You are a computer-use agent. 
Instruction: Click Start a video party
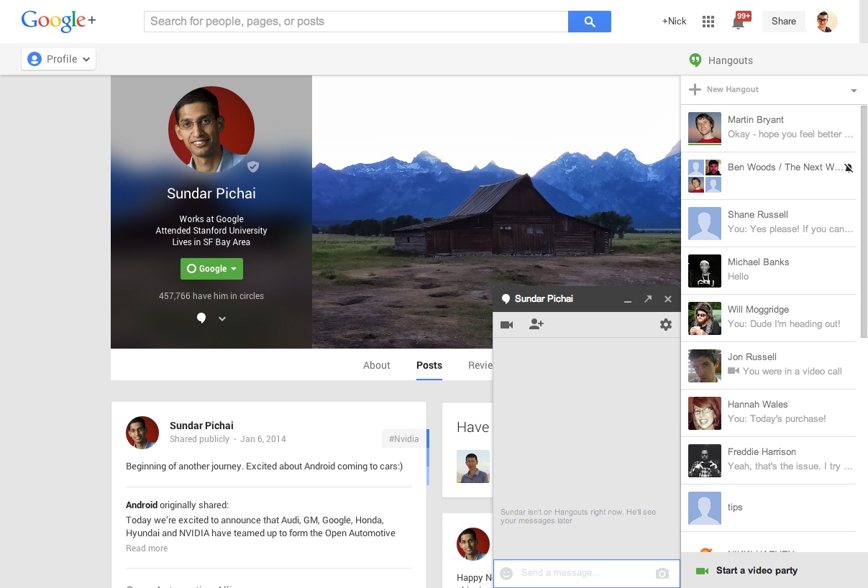coord(757,571)
